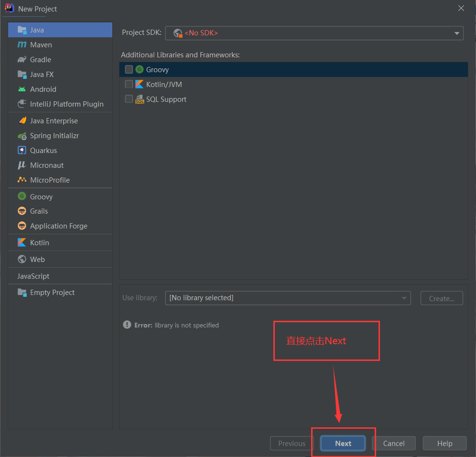Select Maven project type
Viewport: 476px width, 457px height.
pos(60,44)
